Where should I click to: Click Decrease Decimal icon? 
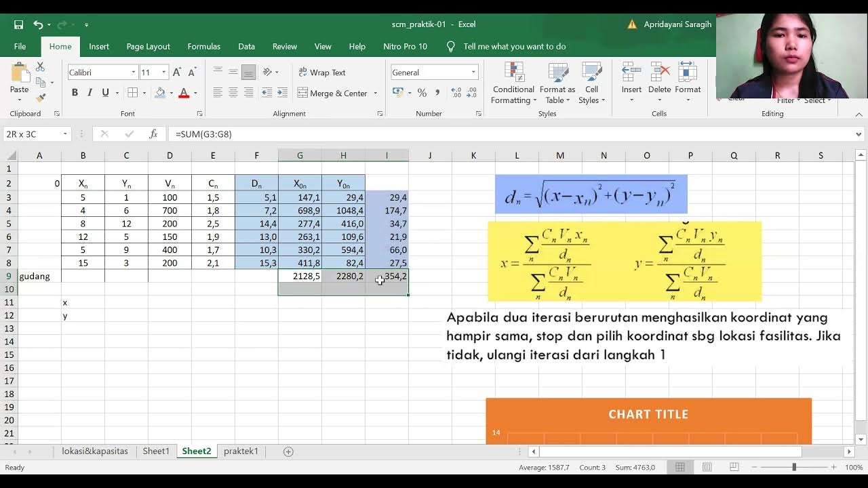(x=471, y=93)
